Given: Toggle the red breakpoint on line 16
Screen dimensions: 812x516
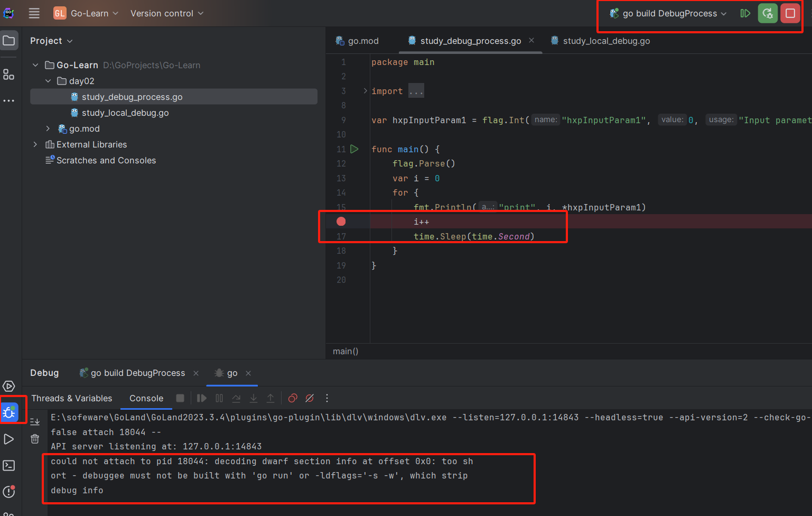Looking at the screenshot, I should (341, 221).
